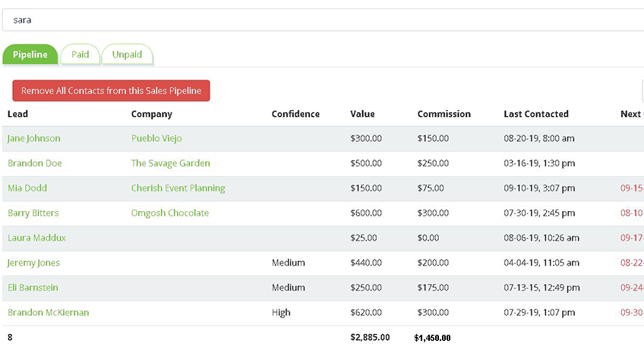Select lead Mia Dodd
The image size is (644, 353).
[x=27, y=188]
